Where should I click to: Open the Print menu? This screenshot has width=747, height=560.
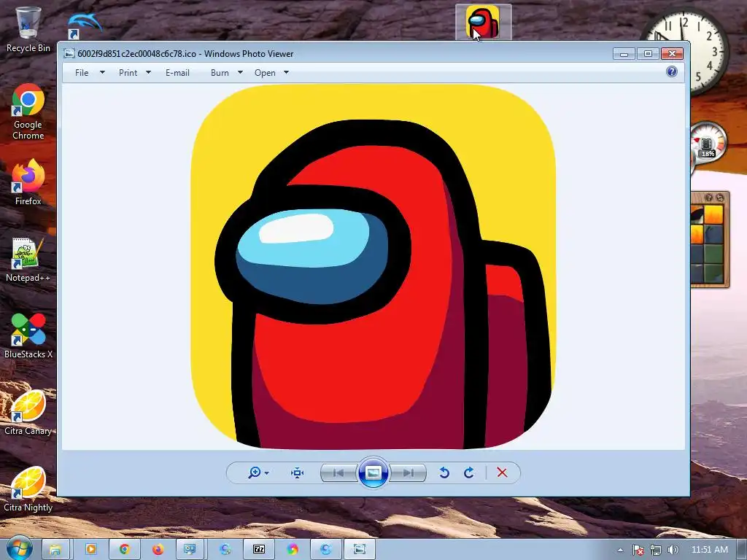click(x=128, y=73)
